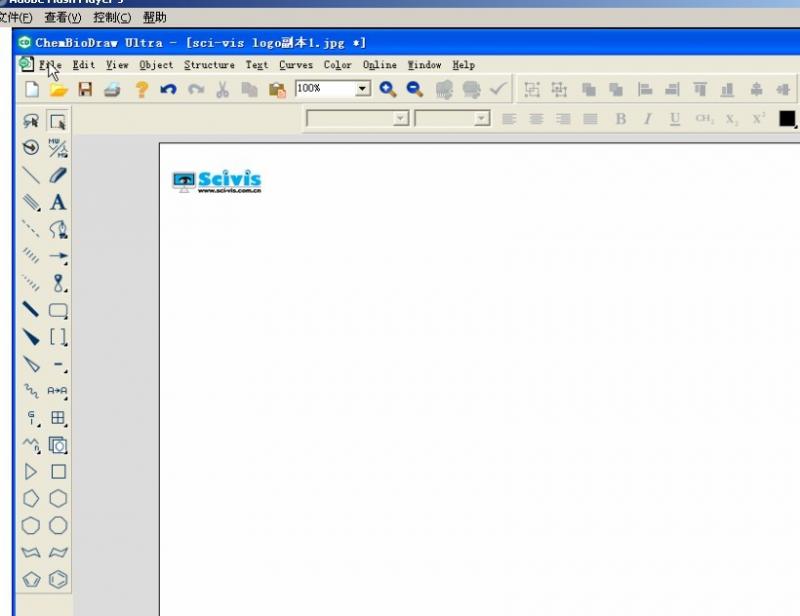Select the Hashed Wedged Bond tool
Image resolution: width=800 pixels, height=616 pixels.
(x=31, y=283)
